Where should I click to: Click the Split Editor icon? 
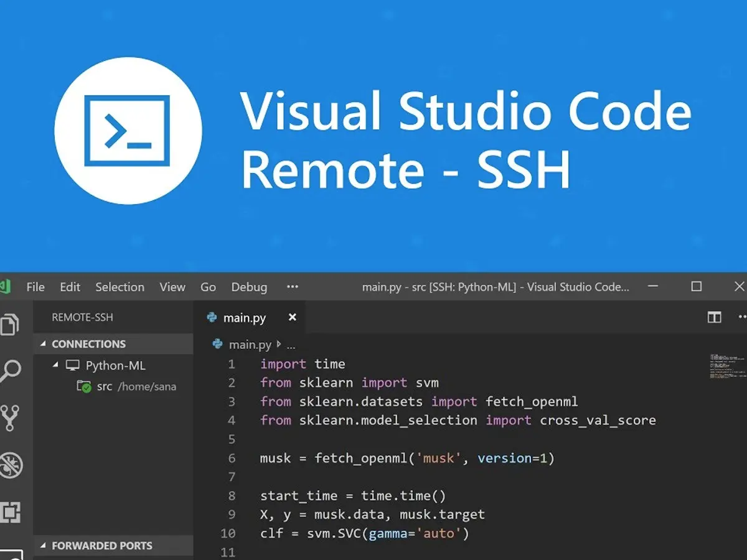click(714, 317)
